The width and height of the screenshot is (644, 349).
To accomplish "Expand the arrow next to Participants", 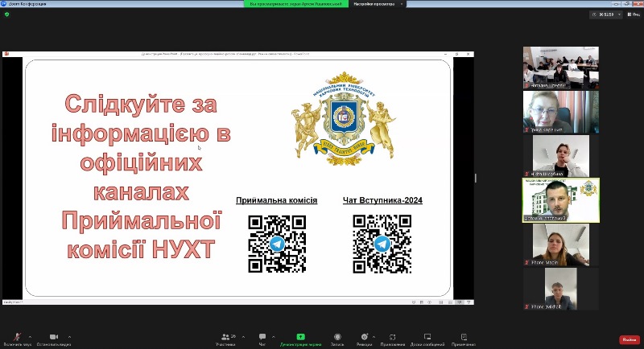I will (x=243, y=337).
